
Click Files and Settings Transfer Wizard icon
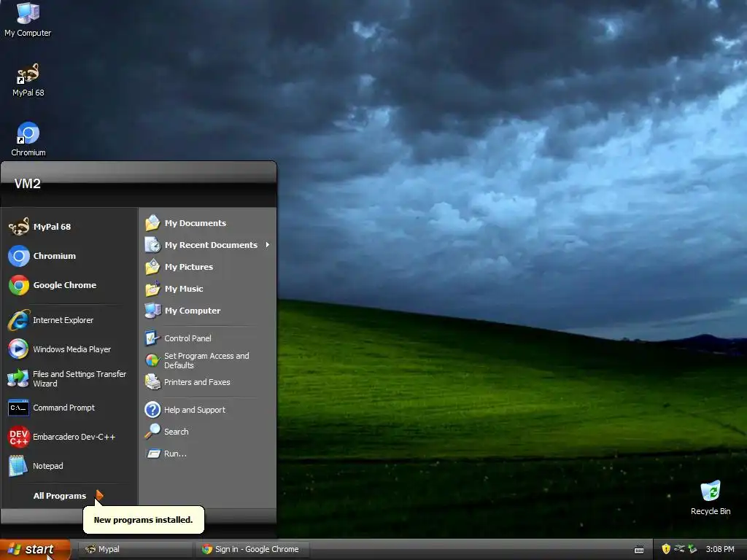tap(18, 378)
